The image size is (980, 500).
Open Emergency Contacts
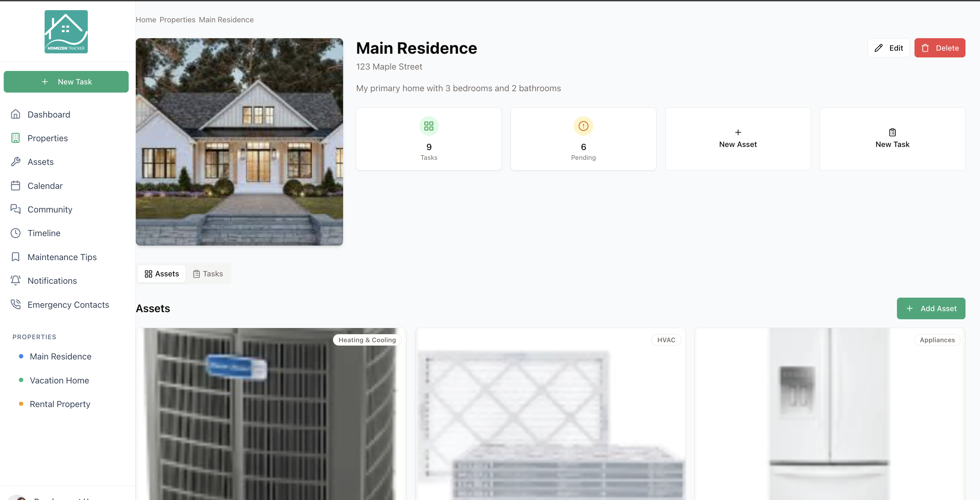point(68,304)
